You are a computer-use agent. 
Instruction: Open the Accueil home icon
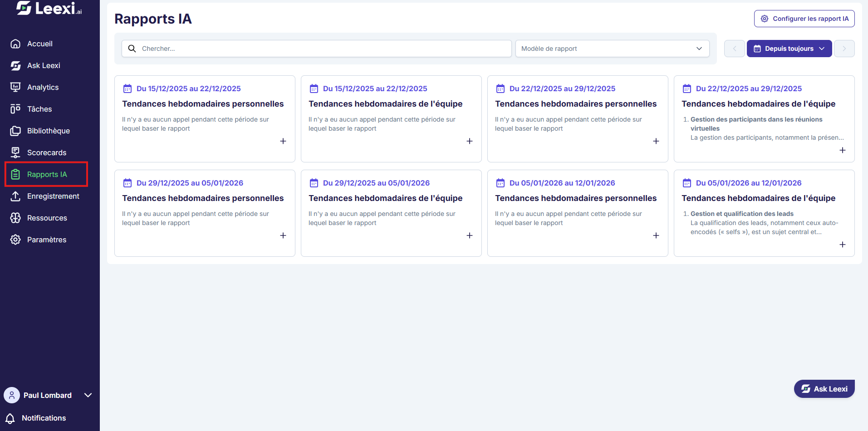[15, 44]
